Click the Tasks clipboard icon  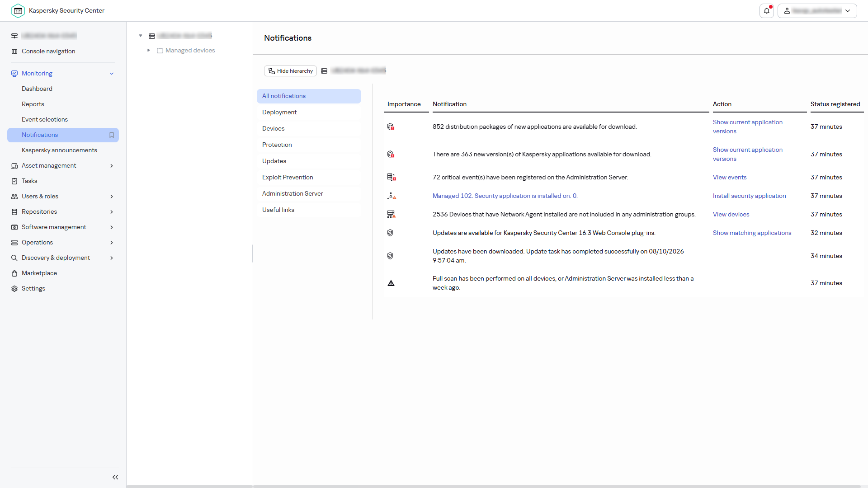14,181
